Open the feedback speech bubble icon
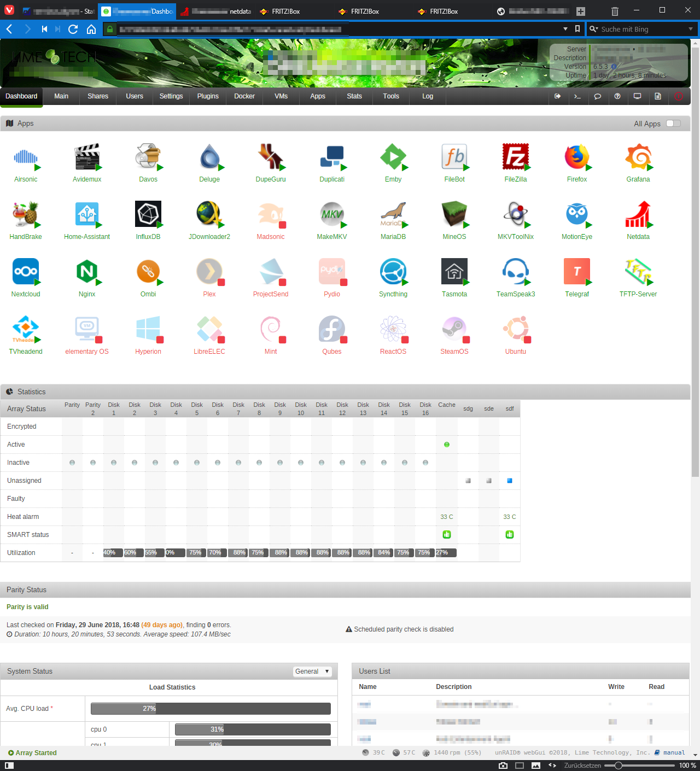This screenshot has width=700, height=771. pyautogui.click(x=598, y=96)
